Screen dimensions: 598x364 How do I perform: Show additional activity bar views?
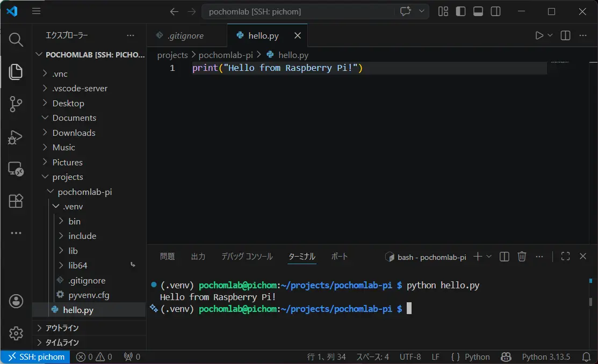point(16,233)
